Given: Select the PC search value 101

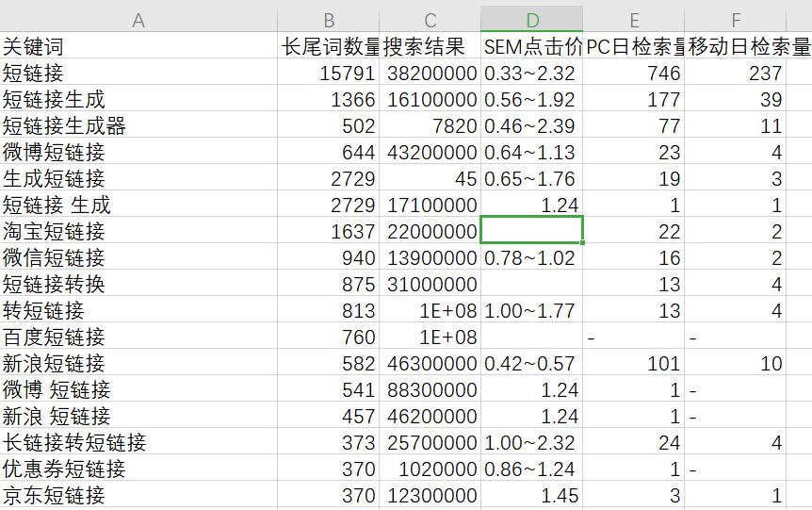Looking at the screenshot, I should [634, 363].
